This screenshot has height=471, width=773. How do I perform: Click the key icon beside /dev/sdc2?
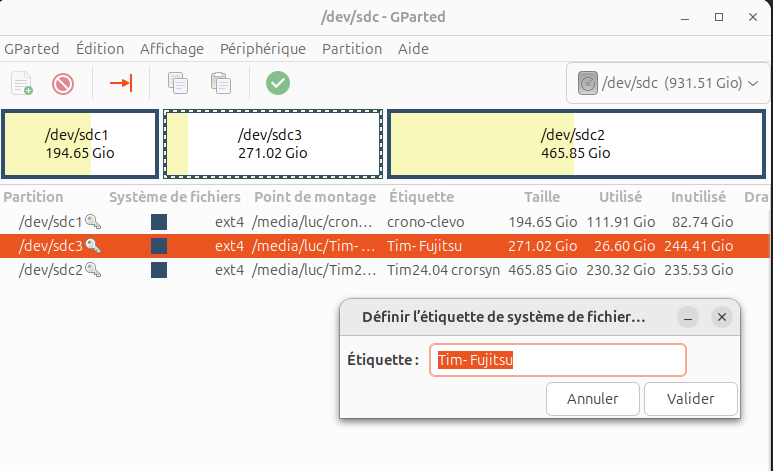(x=93, y=269)
